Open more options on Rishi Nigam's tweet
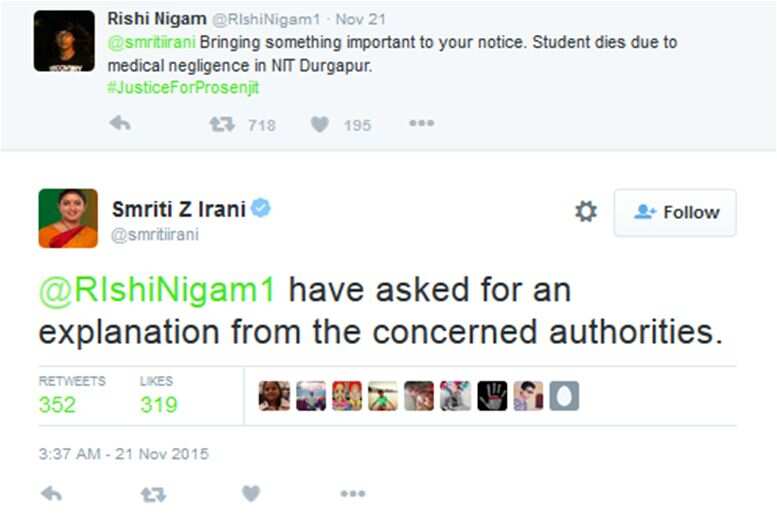Image resolution: width=777 pixels, height=515 pixels. pos(422,123)
